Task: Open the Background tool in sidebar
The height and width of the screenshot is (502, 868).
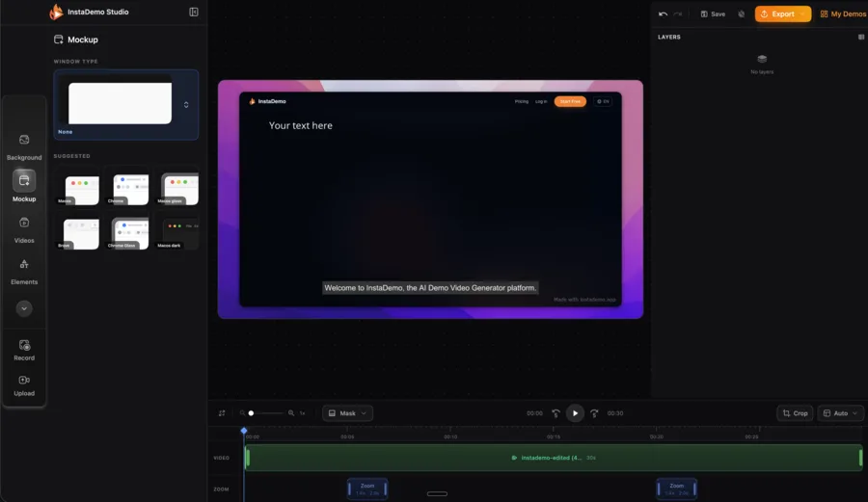Action: (24, 147)
